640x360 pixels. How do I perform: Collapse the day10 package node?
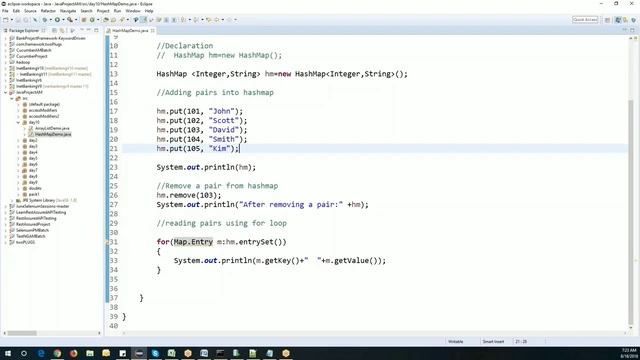coord(18,122)
